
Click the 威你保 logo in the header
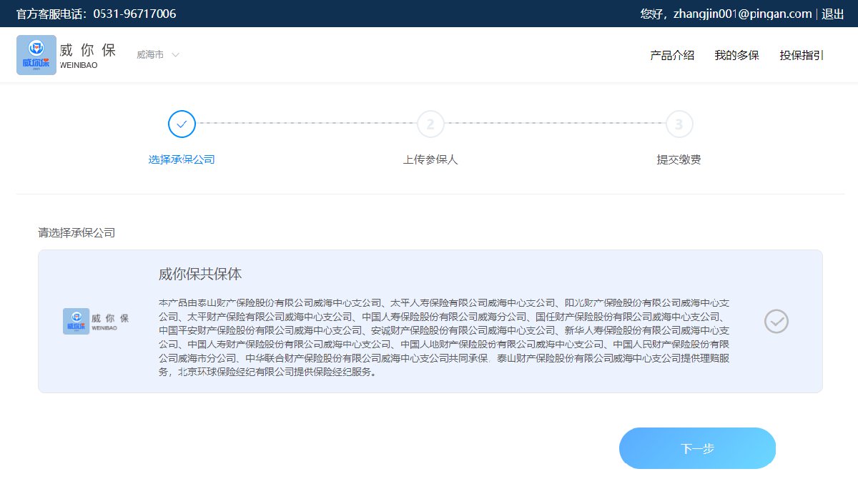point(36,55)
